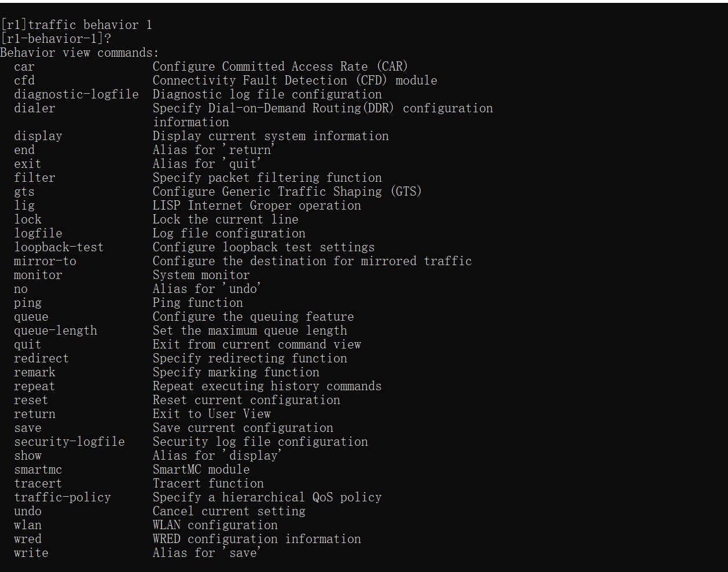Click the 'car' command in the list
728x572 pixels.
coord(24,67)
